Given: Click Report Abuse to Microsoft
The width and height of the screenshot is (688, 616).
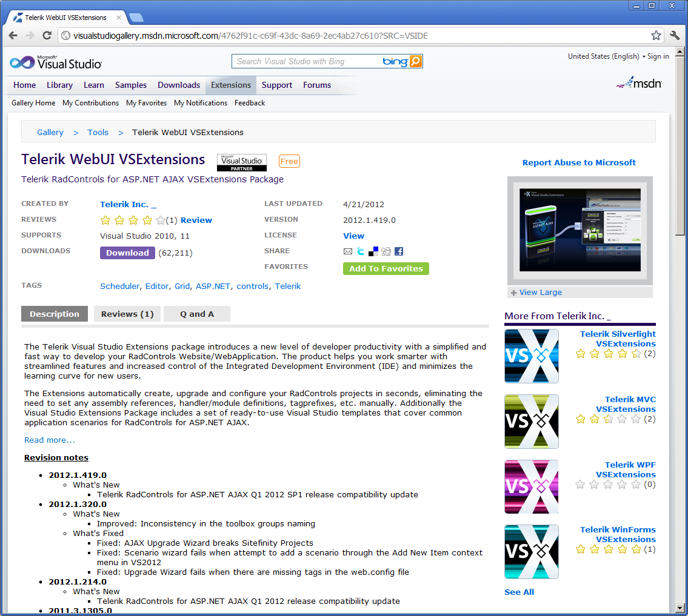Looking at the screenshot, I should 579,163.
